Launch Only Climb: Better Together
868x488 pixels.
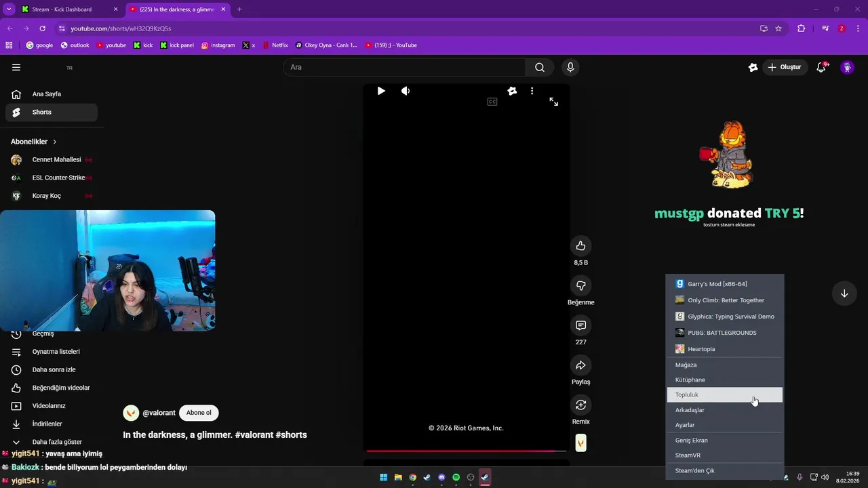[x=725, y=300]
